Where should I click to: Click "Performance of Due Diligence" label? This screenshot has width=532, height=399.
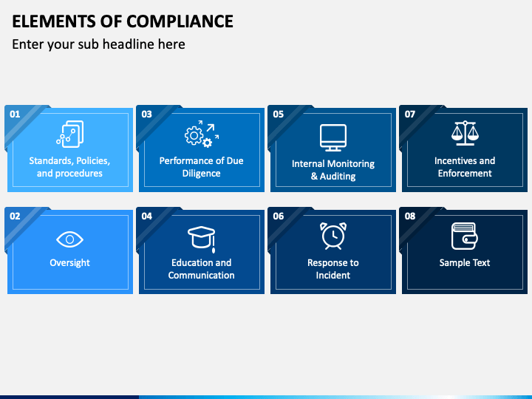(x=202, y=167)
